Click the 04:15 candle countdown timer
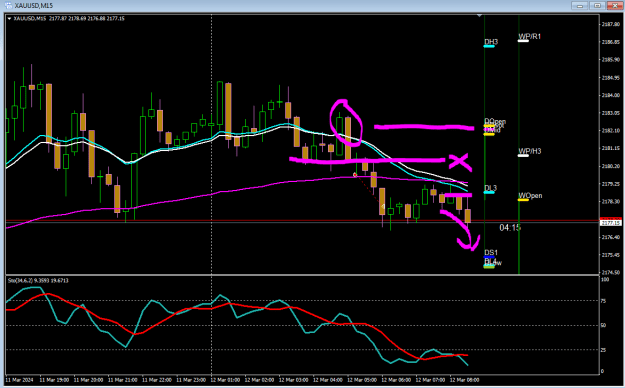The height and width of the screenshot is (388, 625). coord(510,228)
